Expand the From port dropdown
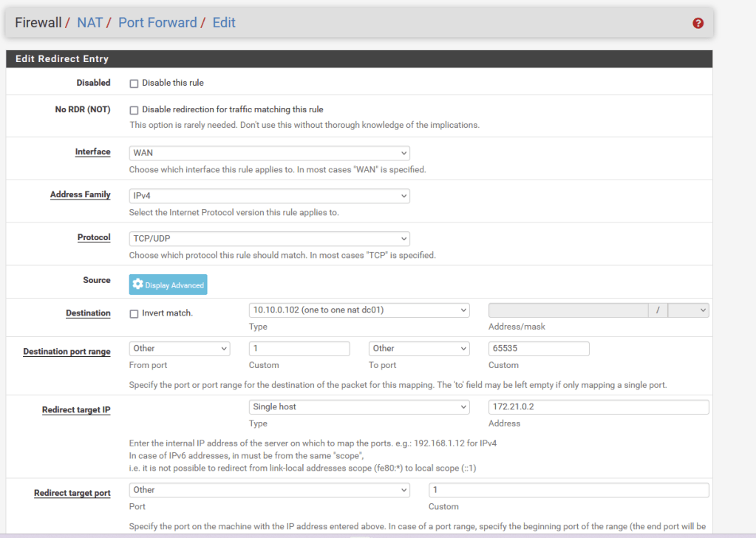The height and width of the screenshot is (538, 756). [180, 348]
